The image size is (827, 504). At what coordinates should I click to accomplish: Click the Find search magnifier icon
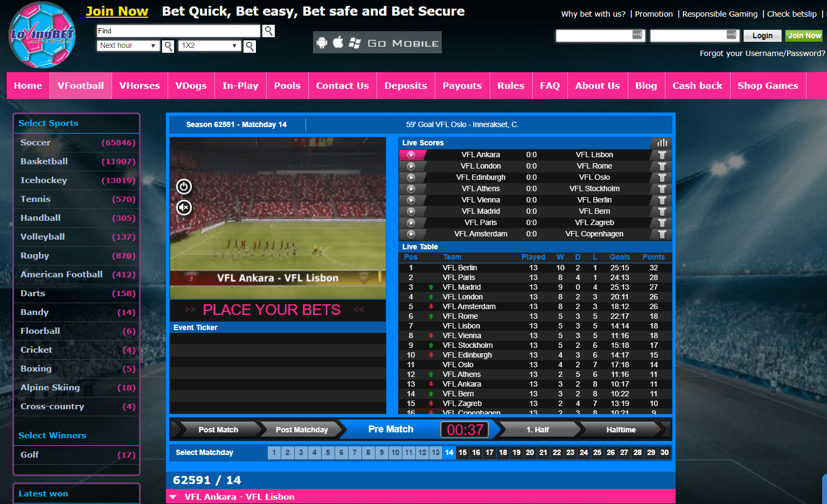tap(268, 31)
